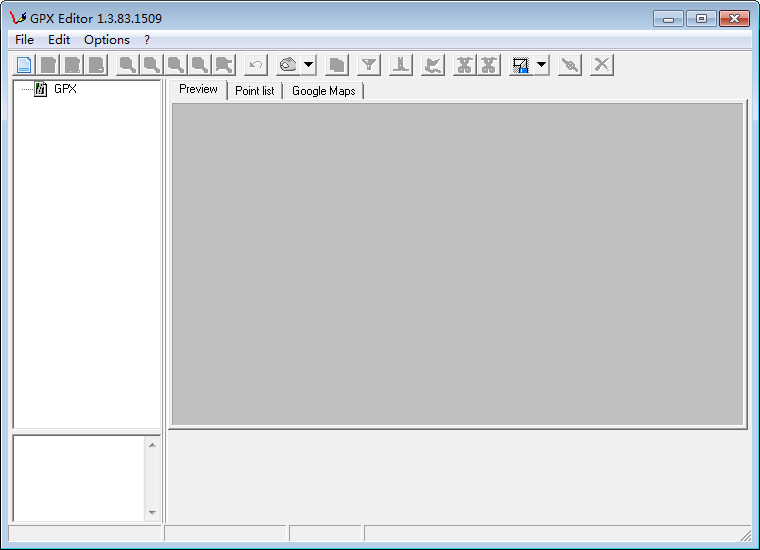The width and height of the screenshot is (760, 550).
Task: Switch to the Google Maps tab
Action: coord(324,91)
